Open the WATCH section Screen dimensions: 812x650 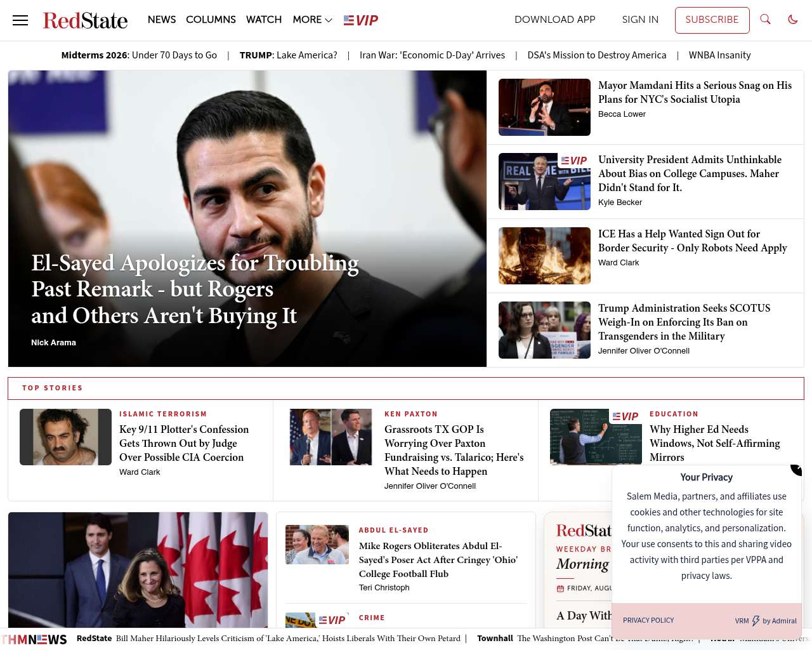pyautogui.click(x=264, y=20)
